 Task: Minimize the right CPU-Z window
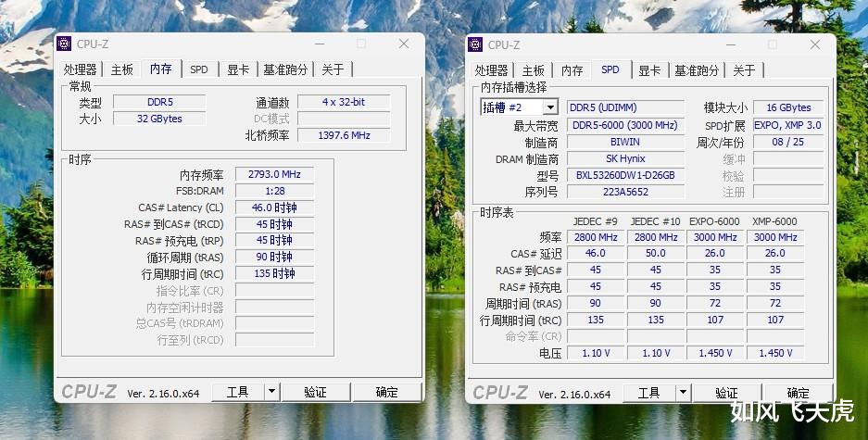tap(731, 44)
